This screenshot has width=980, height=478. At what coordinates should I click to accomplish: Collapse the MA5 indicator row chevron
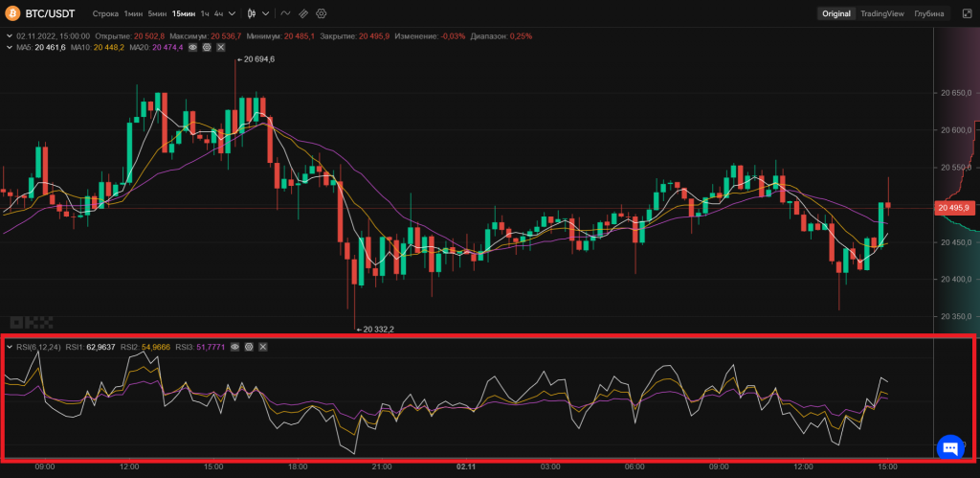coord(10,47)
